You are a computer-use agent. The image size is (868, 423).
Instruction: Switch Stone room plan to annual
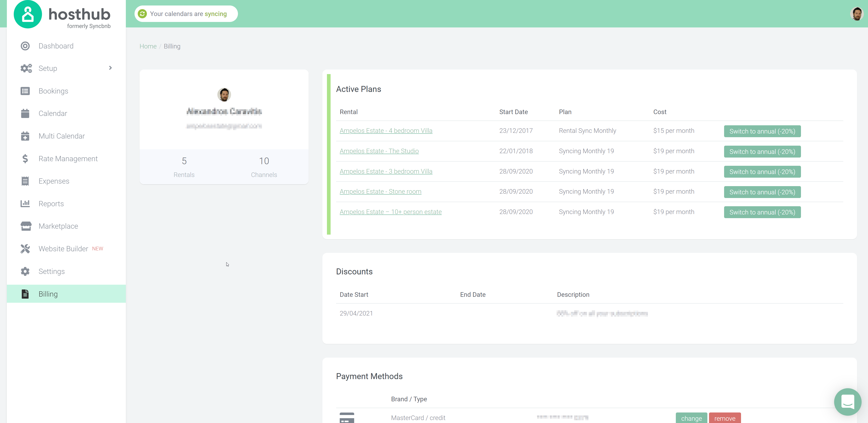[762, 192]
